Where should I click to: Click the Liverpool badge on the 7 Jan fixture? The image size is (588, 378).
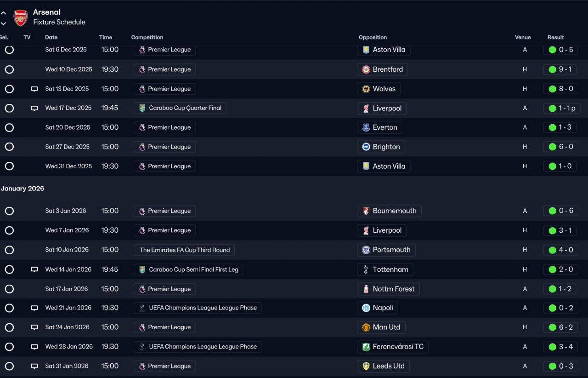pyautogui.click(x=366, y=230)
